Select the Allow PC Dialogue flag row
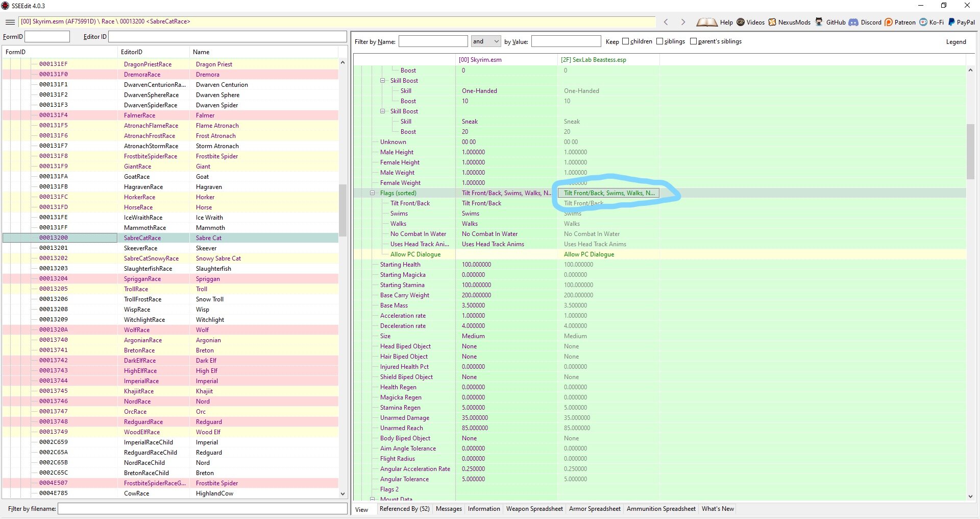The height and width of the screenshot is (519, 980). (659, 254)
